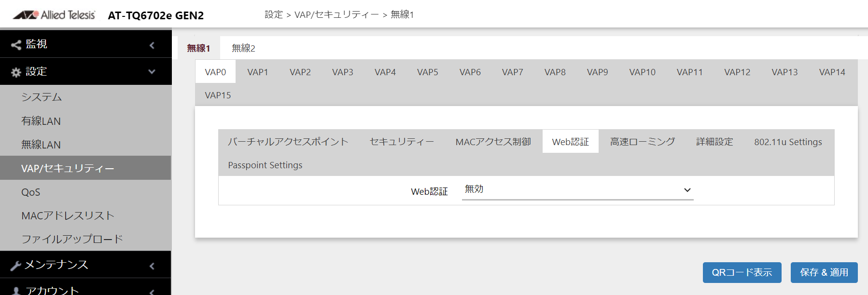Click the user icon beside アカウント
This screenshot has width=868, height=295.
[x=16, y=291]
